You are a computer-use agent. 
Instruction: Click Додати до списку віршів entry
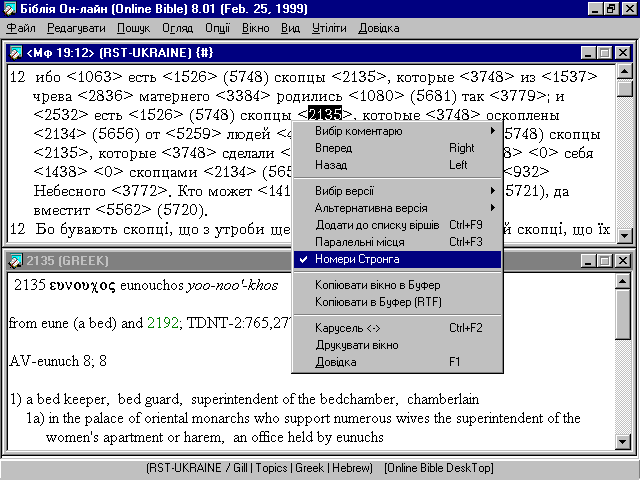(376, 225)
